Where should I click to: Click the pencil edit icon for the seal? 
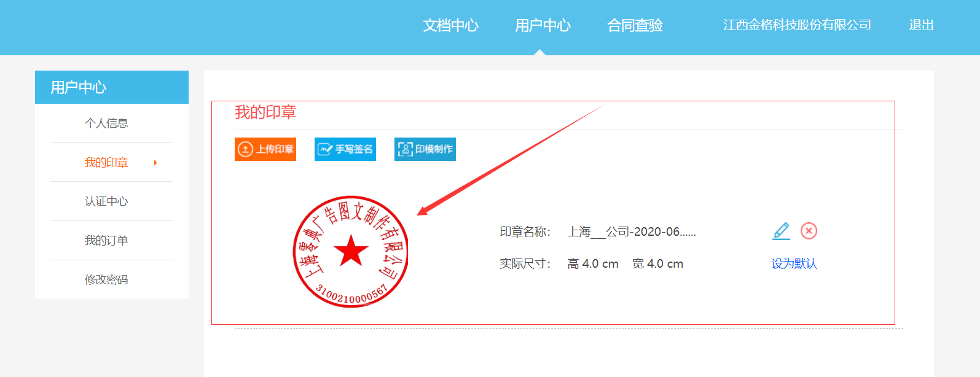tap(781, 231)
